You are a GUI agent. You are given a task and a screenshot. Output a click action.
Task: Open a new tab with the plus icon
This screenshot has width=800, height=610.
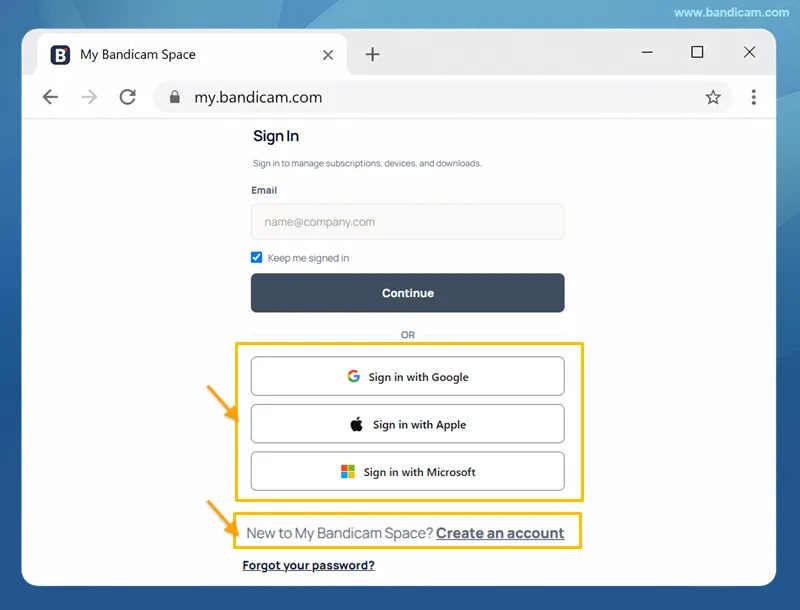tap(372, 54)
